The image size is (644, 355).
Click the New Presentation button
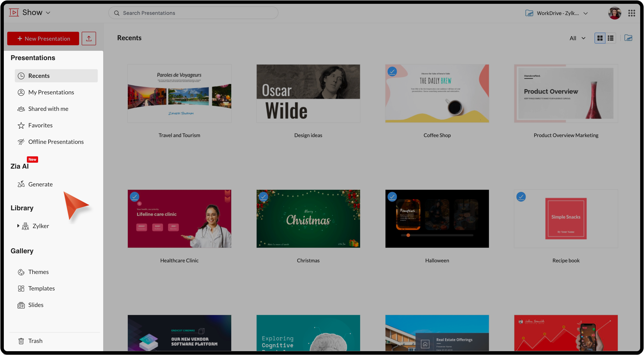(43, 39)
